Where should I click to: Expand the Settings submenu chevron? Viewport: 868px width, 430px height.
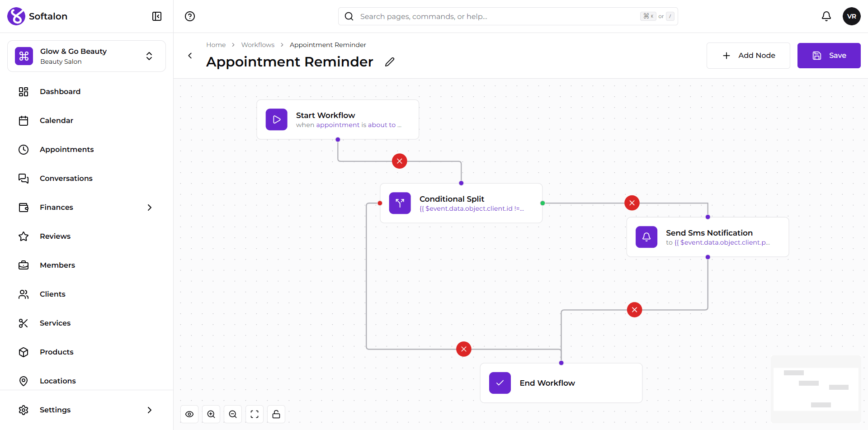150,410
